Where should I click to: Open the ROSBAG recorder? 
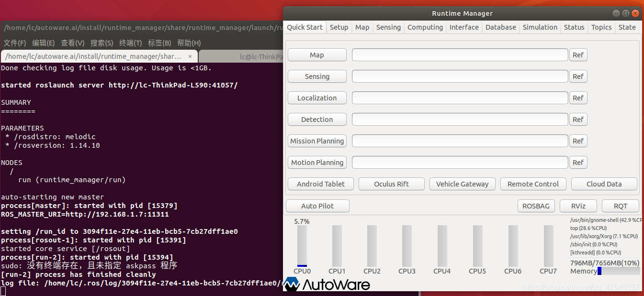pyautogui.click(x=536, y=206)
